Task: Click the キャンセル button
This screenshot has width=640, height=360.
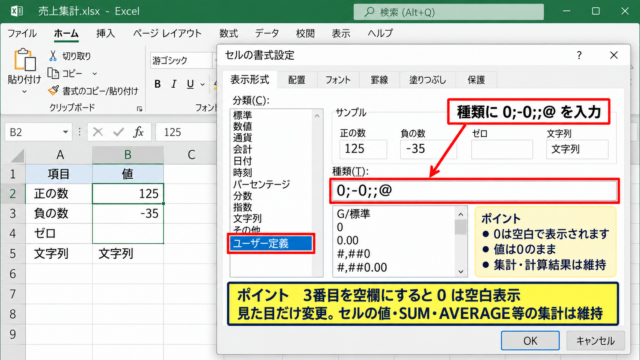Action: (x=596, y=340)
